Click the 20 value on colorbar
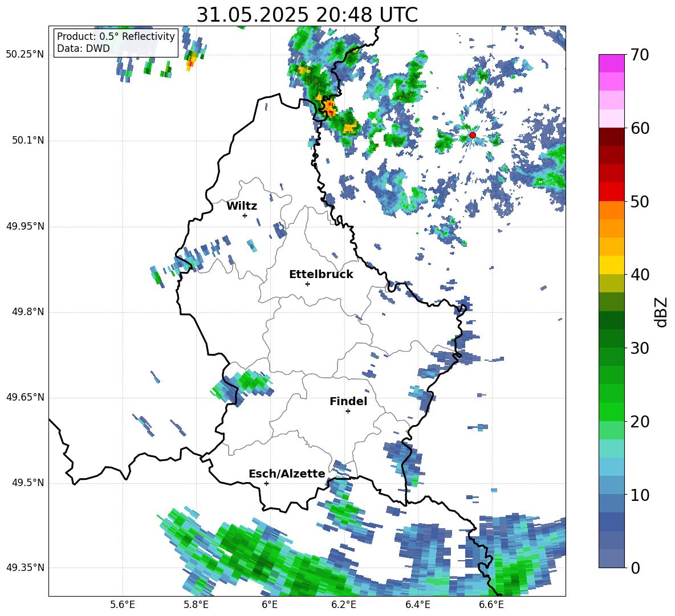This screenshot has width=675, height=616. pyautogui.click(x=639, y=421)
